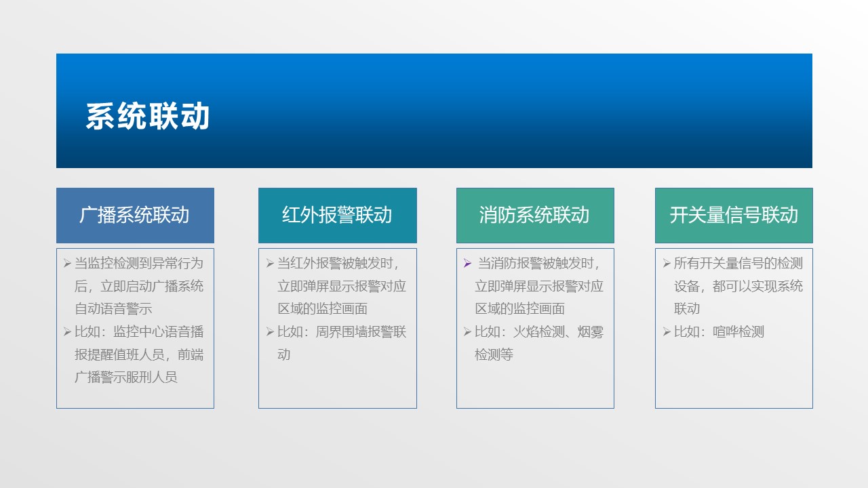Click arrow bullet before 当监控检测到异常行为
The image size is (868, 488).
pyautogui.click(x=67, y=264)
